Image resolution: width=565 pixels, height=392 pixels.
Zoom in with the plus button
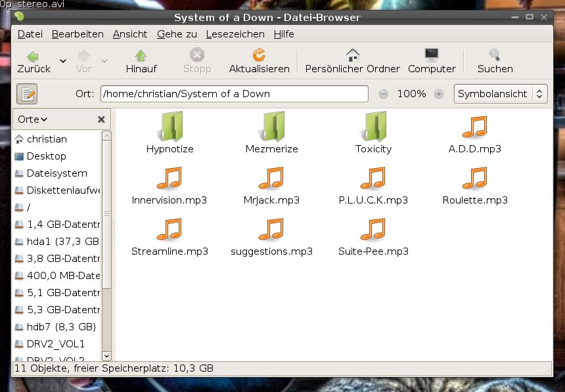click(438, 94)
